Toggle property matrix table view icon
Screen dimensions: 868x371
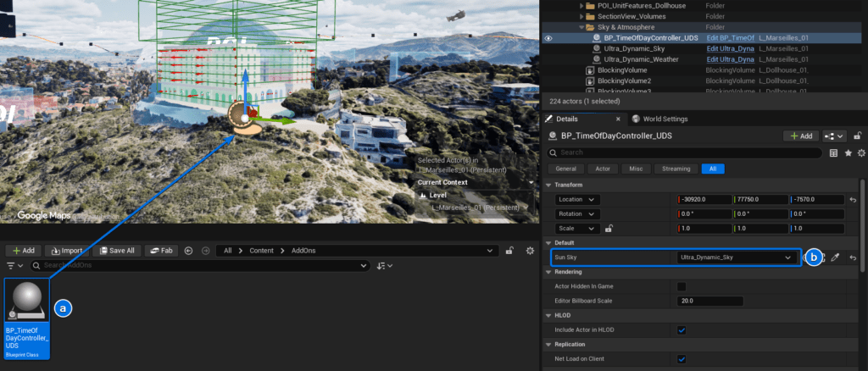point(833,152)
